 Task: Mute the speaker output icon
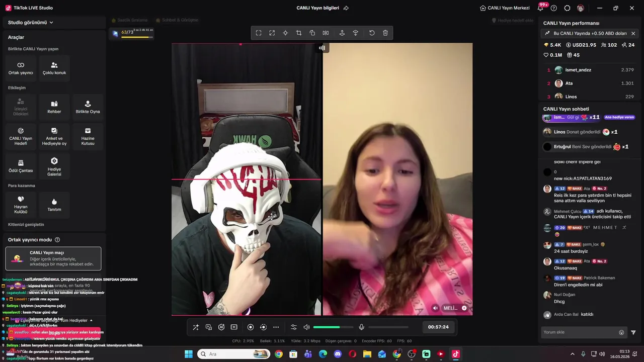[x=306, y=327]
